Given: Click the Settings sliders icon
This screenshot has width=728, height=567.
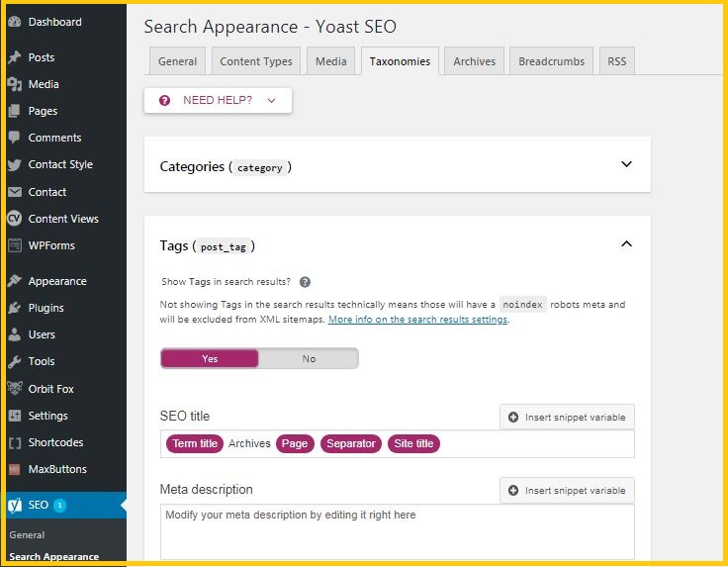Looking at the screenshot, I should [15, 416].
